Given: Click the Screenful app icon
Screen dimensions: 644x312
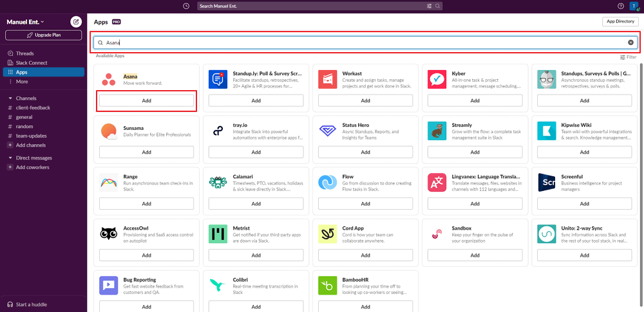Looking at the screenshot, I should (x=547, y=183).
